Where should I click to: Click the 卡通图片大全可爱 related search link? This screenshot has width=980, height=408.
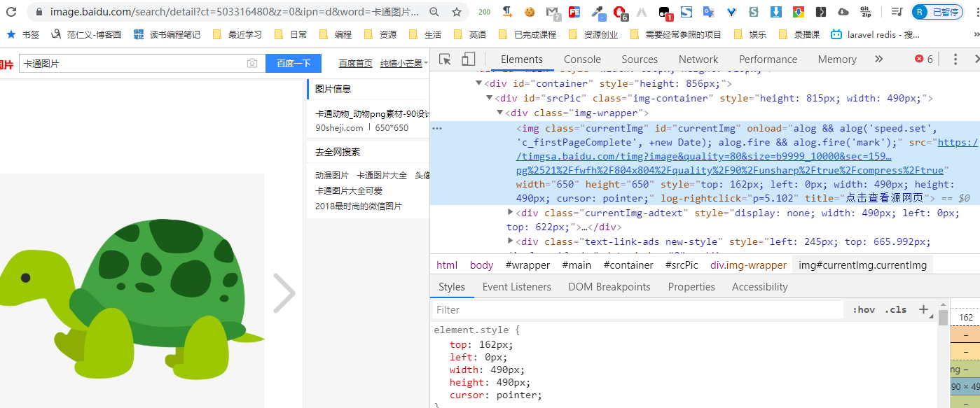pyautogui.click(x=349, y=191)
